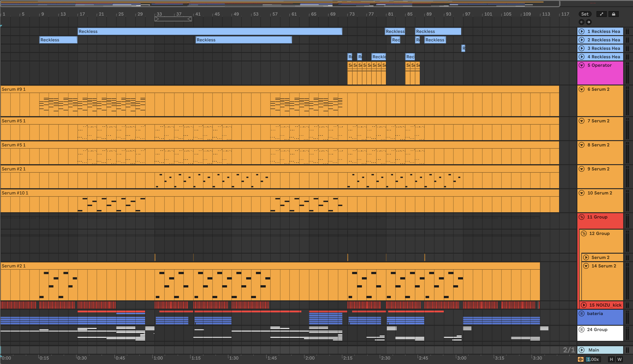Toggle the Lock Envelopes padlock

(x=613, y=14)
